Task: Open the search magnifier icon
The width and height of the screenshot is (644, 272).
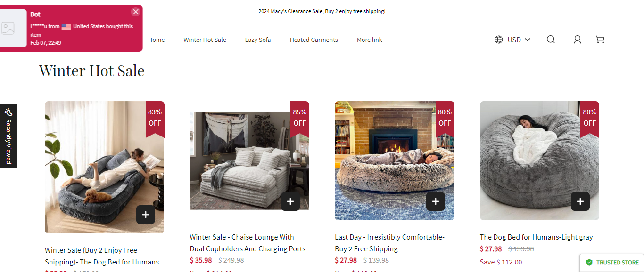Action: pos(551,40)
